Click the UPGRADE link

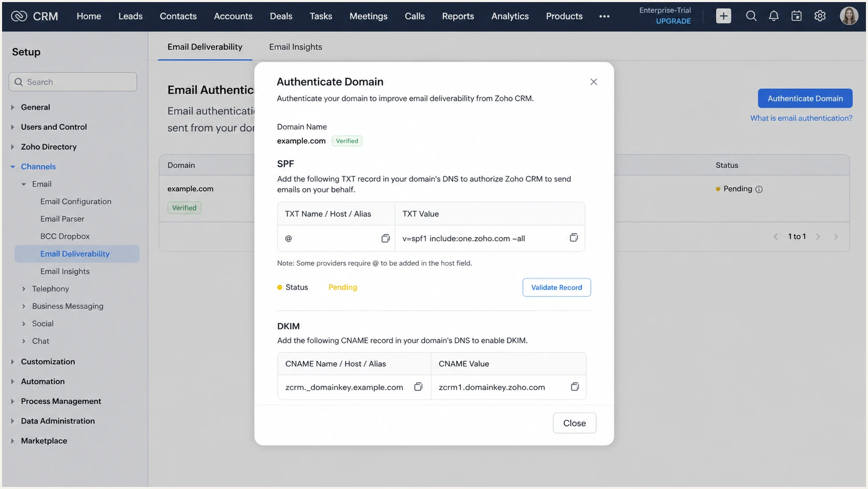(x=673, y=21)
